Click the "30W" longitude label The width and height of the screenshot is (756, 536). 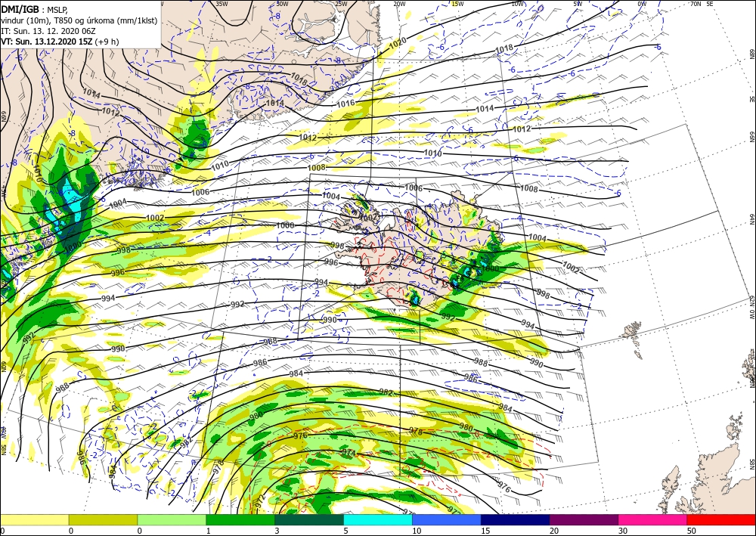[x=283, y=3]
